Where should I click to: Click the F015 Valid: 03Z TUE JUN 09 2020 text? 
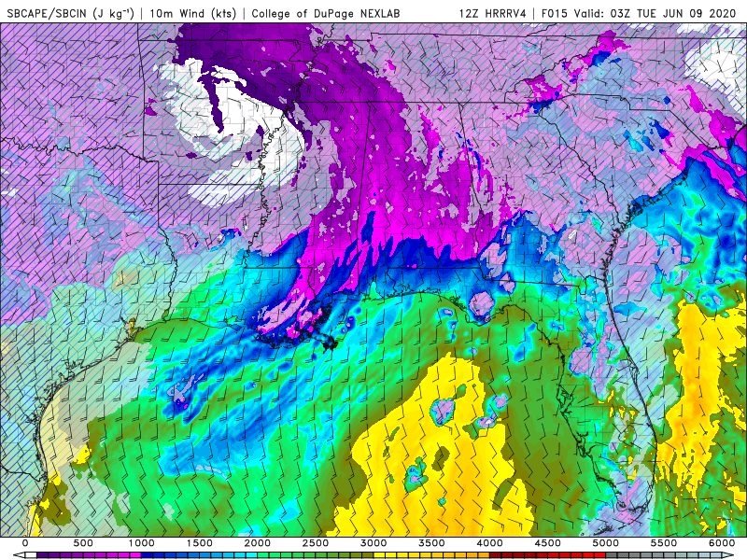(x=639, y=13)
